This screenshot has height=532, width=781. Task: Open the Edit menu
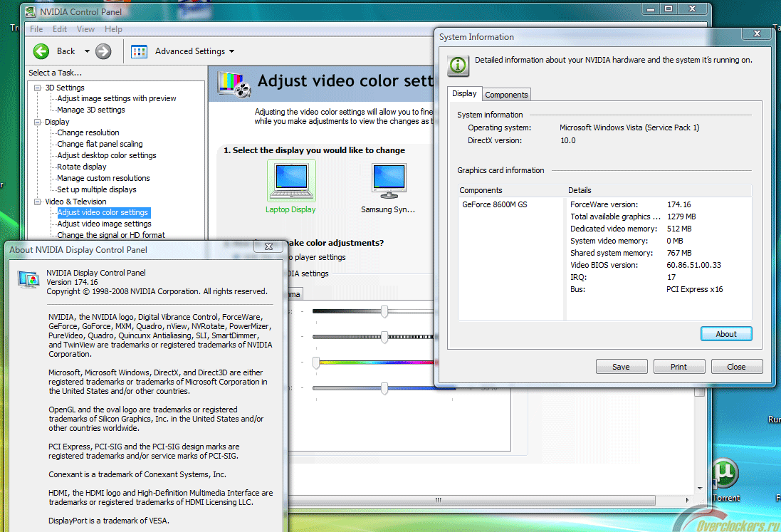pos(60,29)
